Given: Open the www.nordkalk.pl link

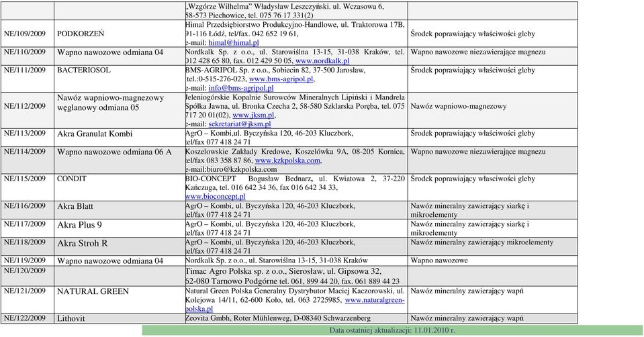Looking at the screenshot, I should [x=322, y=60].
